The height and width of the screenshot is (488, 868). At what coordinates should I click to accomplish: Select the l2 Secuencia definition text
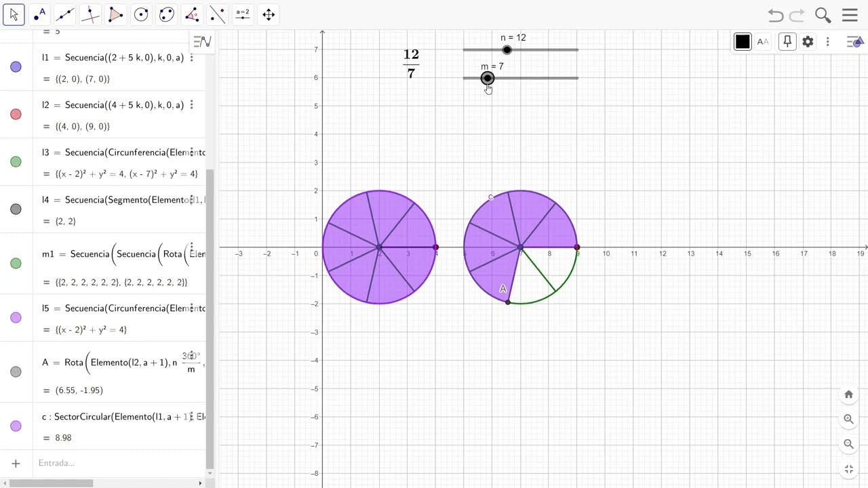click(x=113, y=105)
